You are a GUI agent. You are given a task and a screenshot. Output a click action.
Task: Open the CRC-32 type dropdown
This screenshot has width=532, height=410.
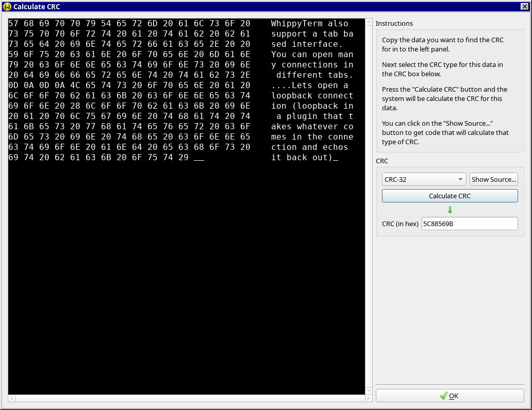click(424, 179)
